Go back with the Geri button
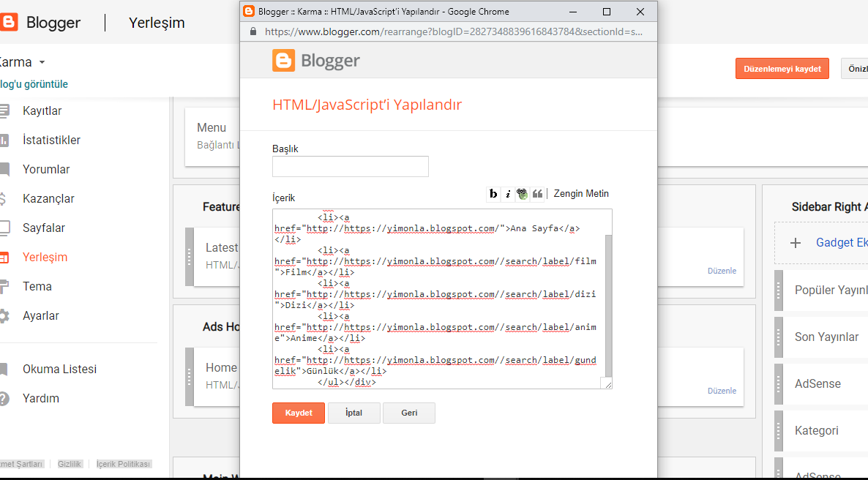The image size is (868, 480). [409, 413]
